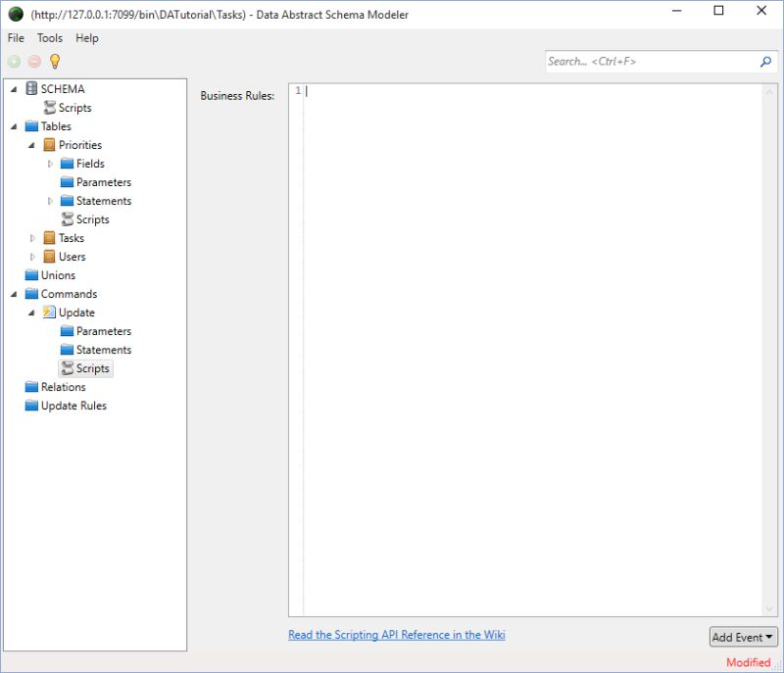Viewport: 784px width, 673px height.
Task: Click the Business Rules label
Action: 237,95
